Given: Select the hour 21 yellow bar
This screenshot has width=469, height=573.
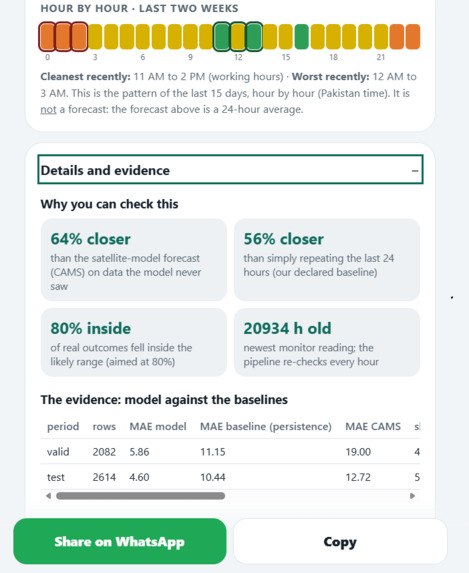Looking at the screenshot, I should [381, 37].
